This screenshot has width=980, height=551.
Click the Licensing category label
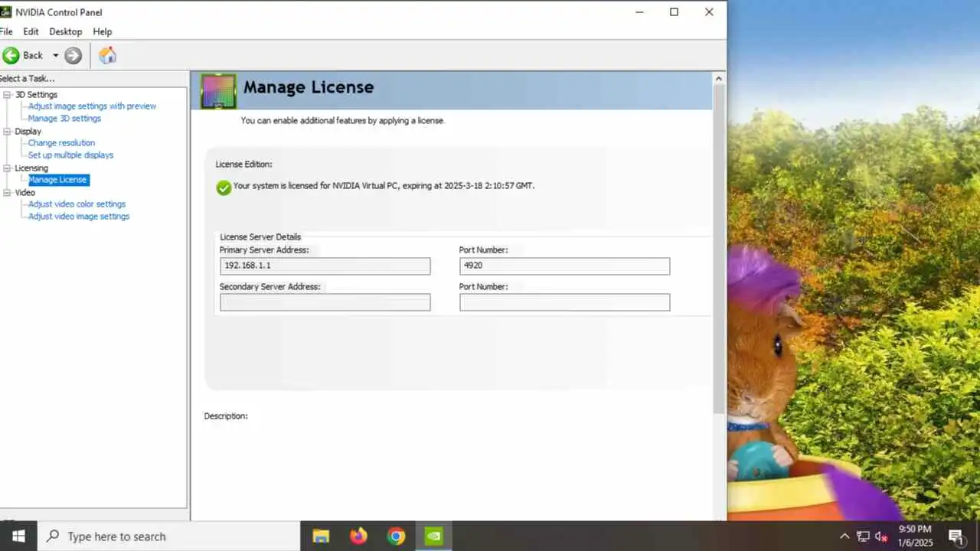click(31, 168)
